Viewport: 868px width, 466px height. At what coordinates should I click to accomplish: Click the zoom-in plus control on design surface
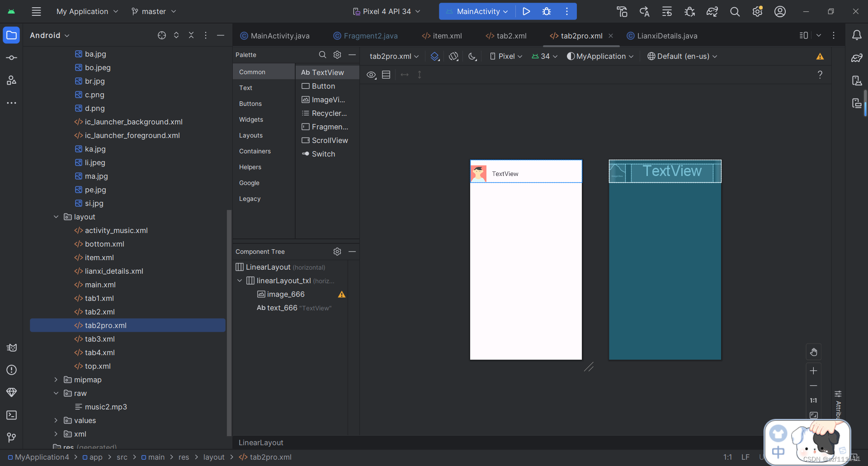814,371
